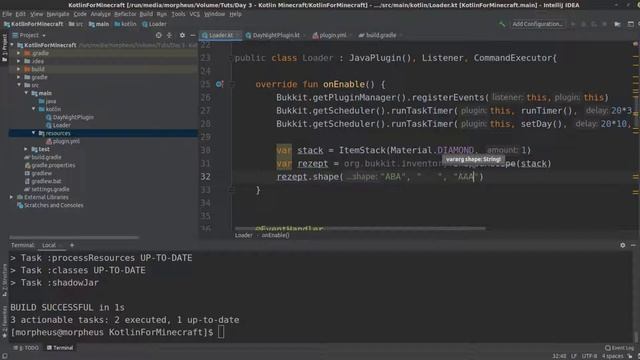The height and width of the screenshot is (360, 640).
Task: Select Scratches and Consoles item
Action: tap(50, 205)
